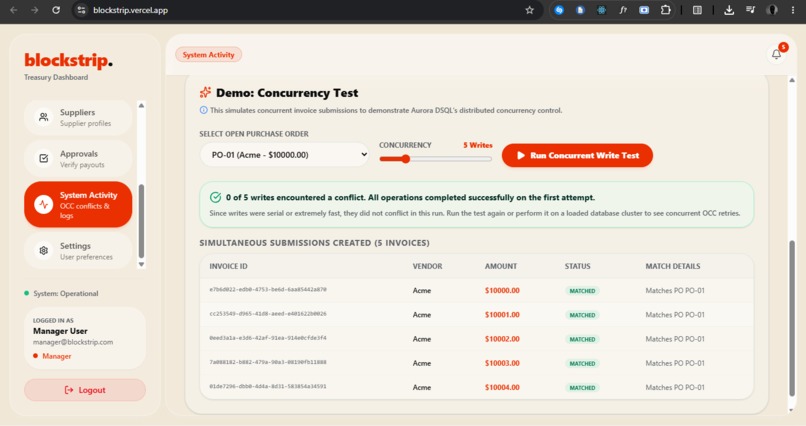Click the $10000.00 amount cell
This screenshot has width=806, height=426.
[502, 290]
